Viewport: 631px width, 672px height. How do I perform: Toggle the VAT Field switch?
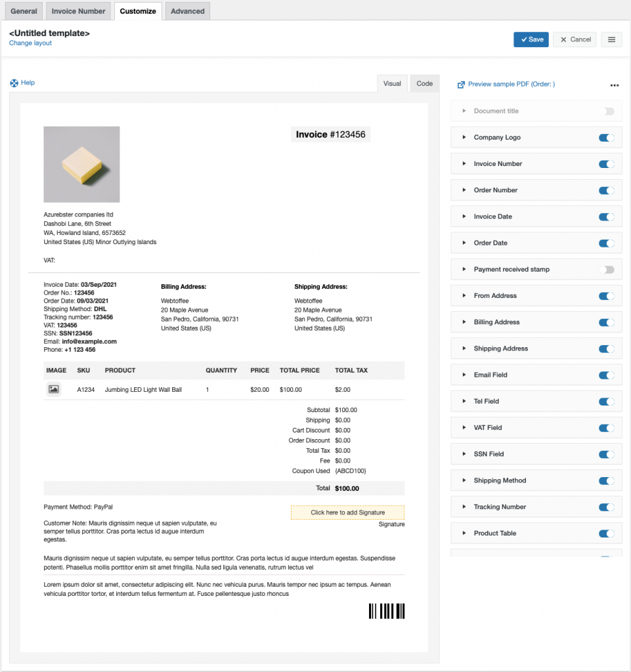pos(607,428)
